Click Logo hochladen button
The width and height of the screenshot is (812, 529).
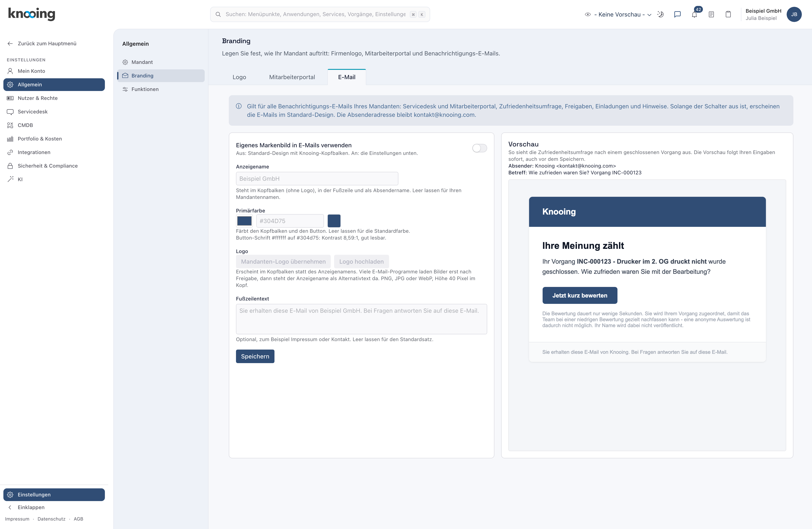click(361, 262)
